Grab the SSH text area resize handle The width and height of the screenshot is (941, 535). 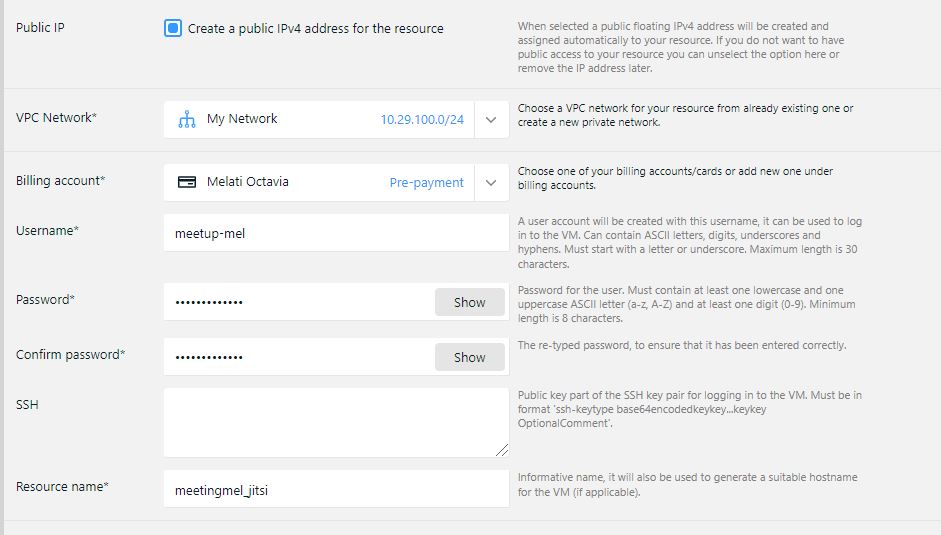502,451
